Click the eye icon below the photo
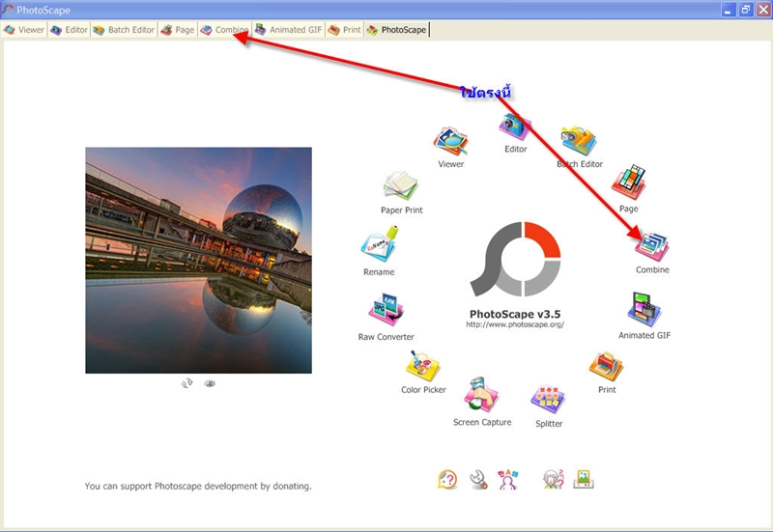 click(210, 383)
